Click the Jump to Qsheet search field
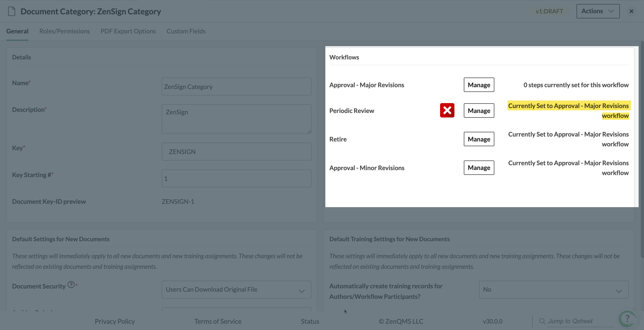The image size is (644, 330). [580, 321]
